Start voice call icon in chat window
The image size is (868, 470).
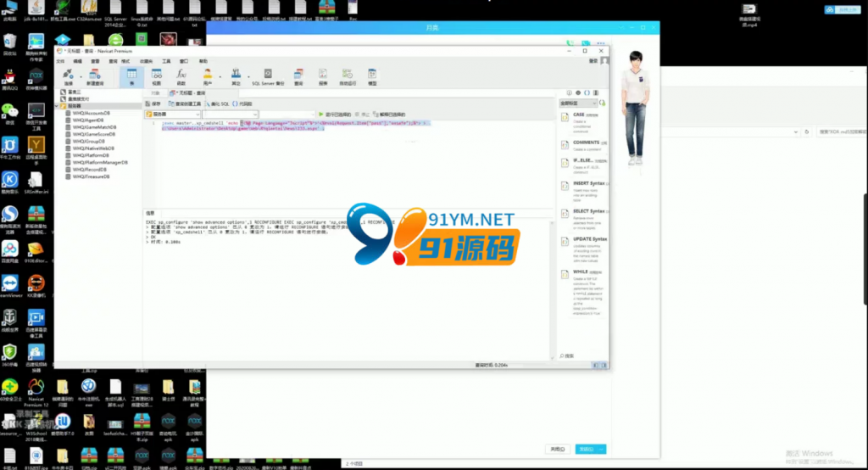570,42
